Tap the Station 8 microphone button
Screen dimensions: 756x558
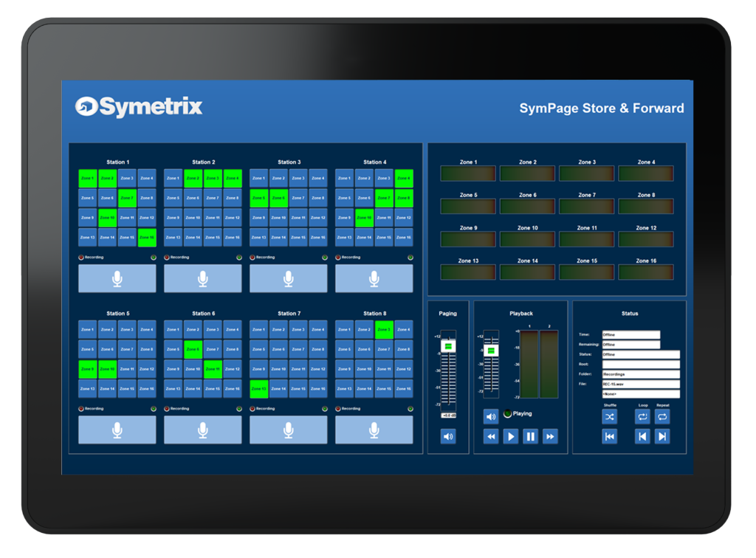[374, 430]
